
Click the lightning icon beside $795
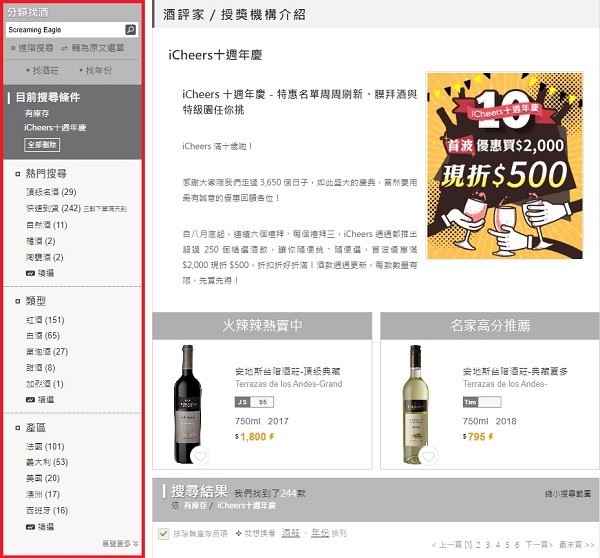[x=491, y=436]
